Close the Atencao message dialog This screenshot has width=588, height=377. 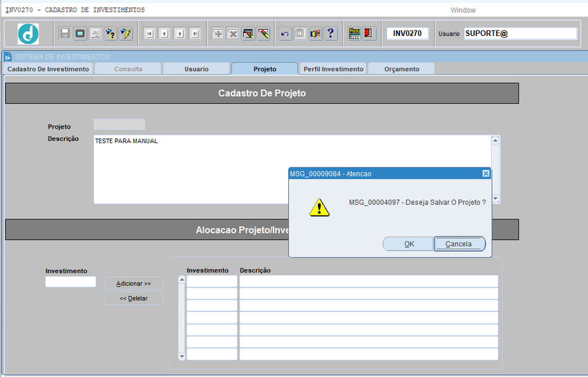(x=485, y=174)
